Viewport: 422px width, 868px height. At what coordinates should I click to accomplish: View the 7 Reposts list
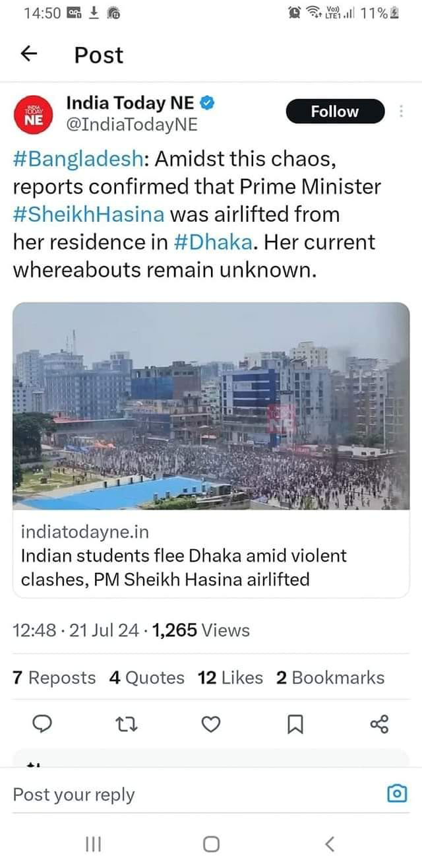coord(54,678)
